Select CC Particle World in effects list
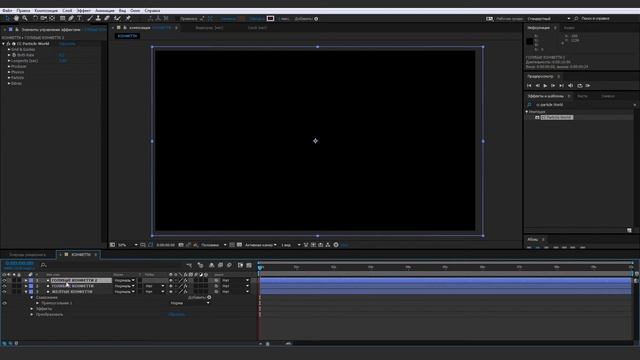This screenshot has height=360, width=640. [557, 118]
